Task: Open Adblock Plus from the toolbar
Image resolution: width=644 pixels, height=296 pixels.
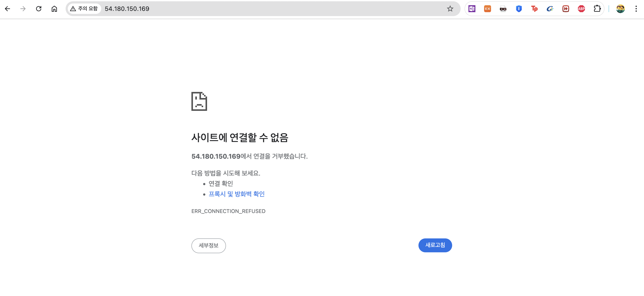Action: [581, 9]
